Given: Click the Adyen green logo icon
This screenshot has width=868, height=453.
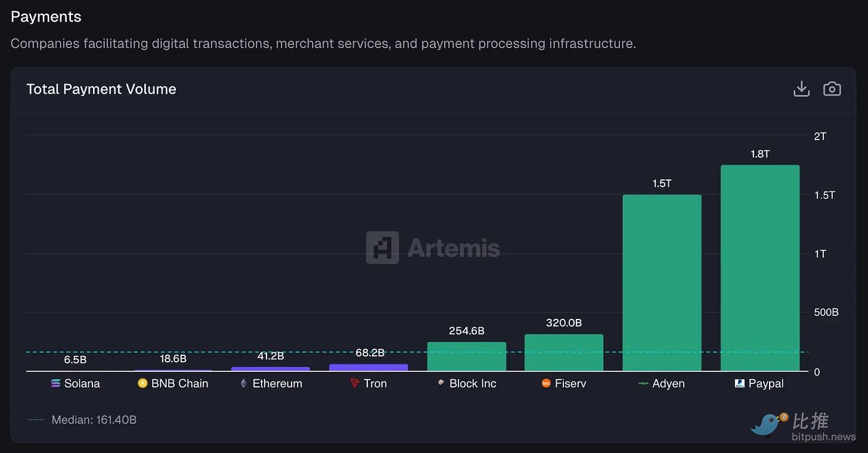Looking at the screenshot, I should click(644, 383).
